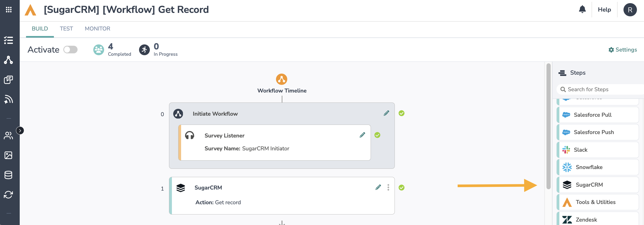Viewport: 644px width, 225px height.
Task: Edit the Initiate Workflow step pencil
Action: tap(386, 113)
